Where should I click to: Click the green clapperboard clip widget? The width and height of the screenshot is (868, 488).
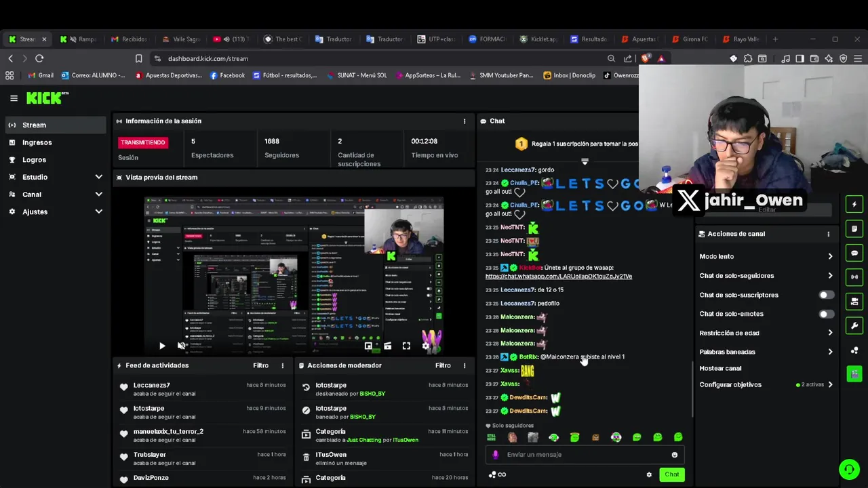[x=854, y=373]
